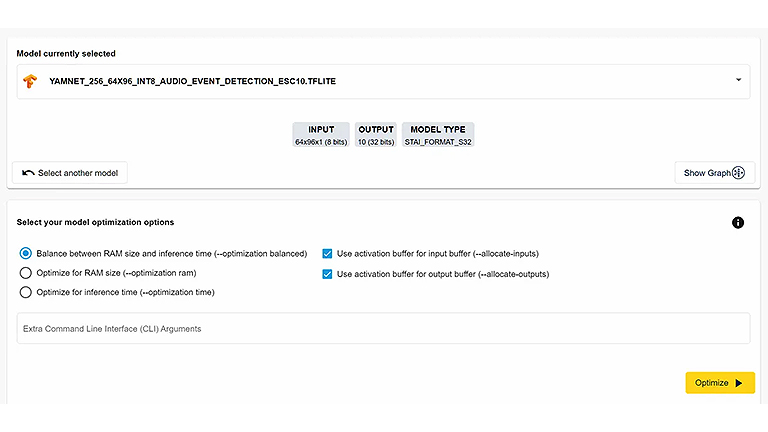Click the information icon for optimization options
Image resolution: width=768 pixels, height=432 pixels.
(x=738, y=222)
